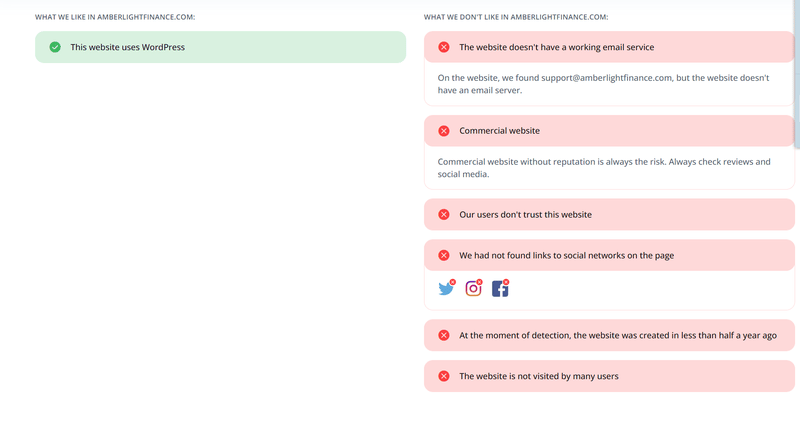The image size is (800, 428).
Task: Collapse the Commercial website explanation panel
Action: pos(609,131)
